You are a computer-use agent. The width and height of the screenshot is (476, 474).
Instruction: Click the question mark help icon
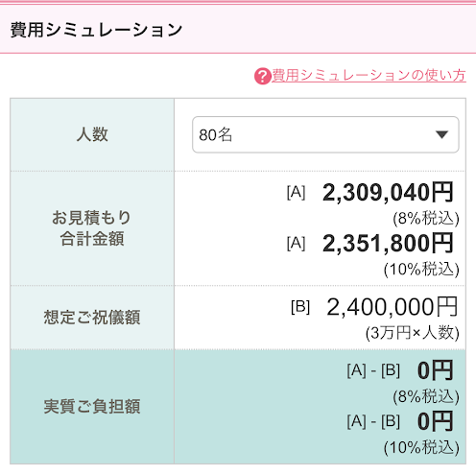tap(263, 76)
